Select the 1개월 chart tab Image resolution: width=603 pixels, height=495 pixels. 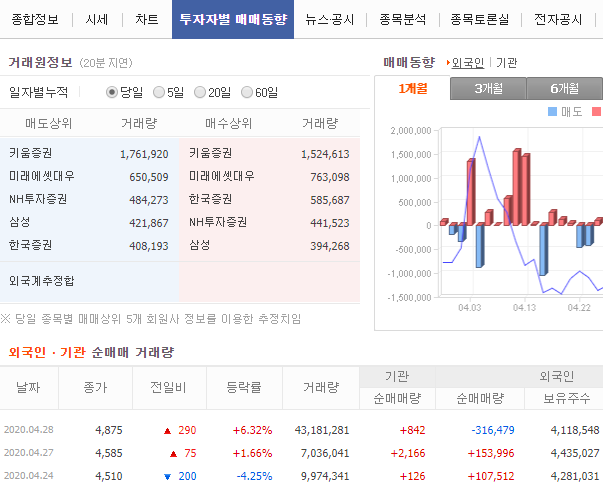point(413,88)
